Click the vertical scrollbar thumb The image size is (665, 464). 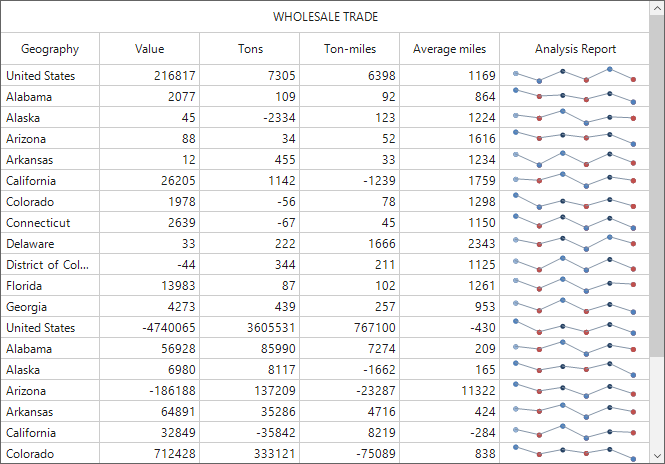click(657, 187)
